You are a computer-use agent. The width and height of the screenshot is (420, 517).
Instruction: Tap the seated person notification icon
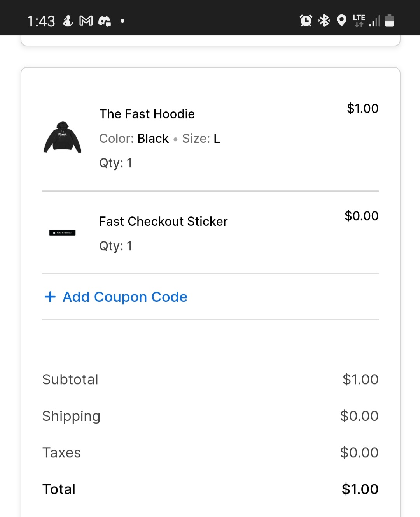tap(68, 21)
